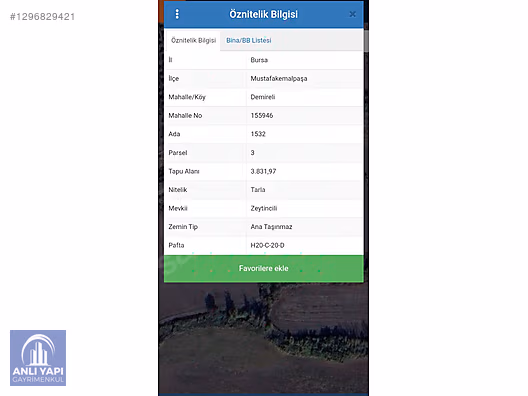Switch to the Bina/BB Listesi tab
This screenshot has width=528, height=396.
(249, 40)
